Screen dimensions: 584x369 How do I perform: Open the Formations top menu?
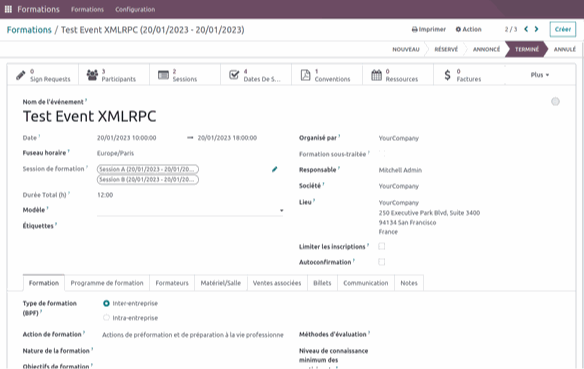88,9
